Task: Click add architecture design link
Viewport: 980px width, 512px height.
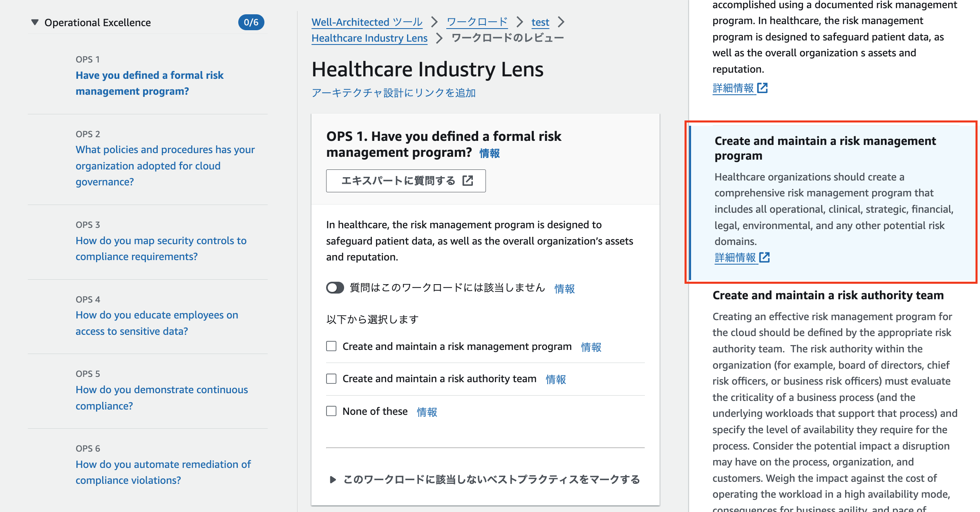Action: (393, 93)
